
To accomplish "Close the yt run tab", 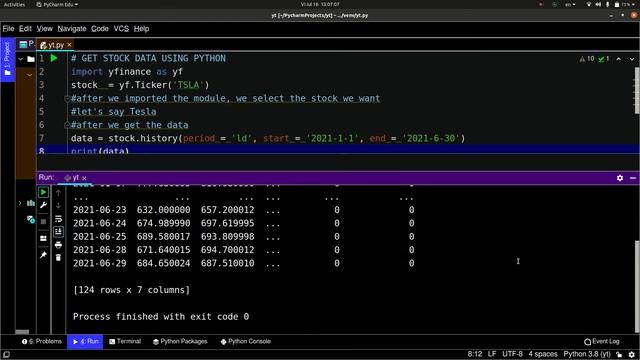I will (x=84, y=178).
